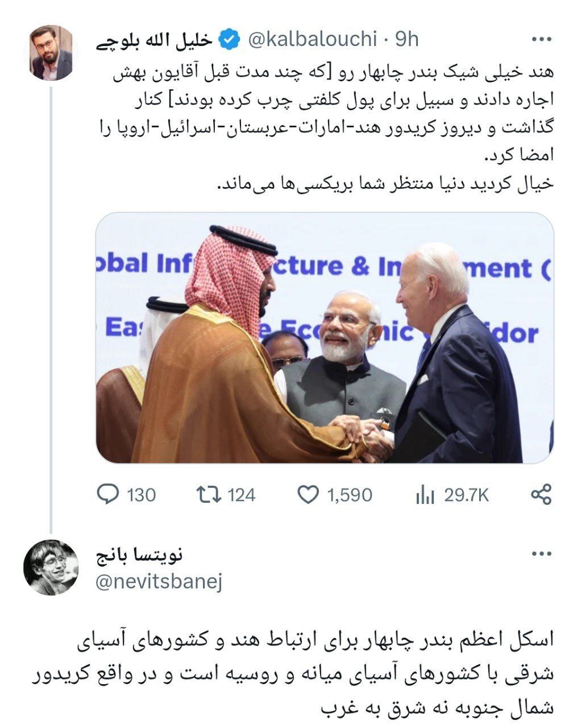Retweet the kalbalouchi post
The image size is (577, 728).
click(209, 494)
